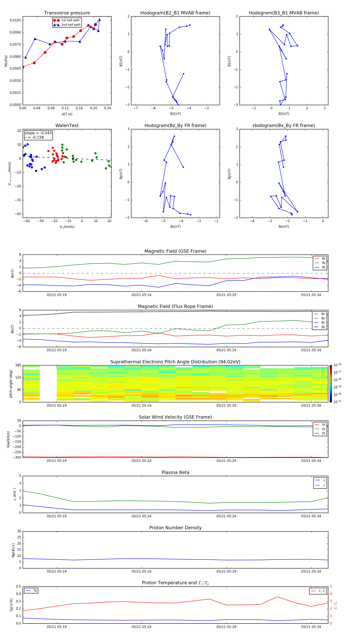
Task: Click the 'WalenTest' plot title
Action: tap(67, 125)
